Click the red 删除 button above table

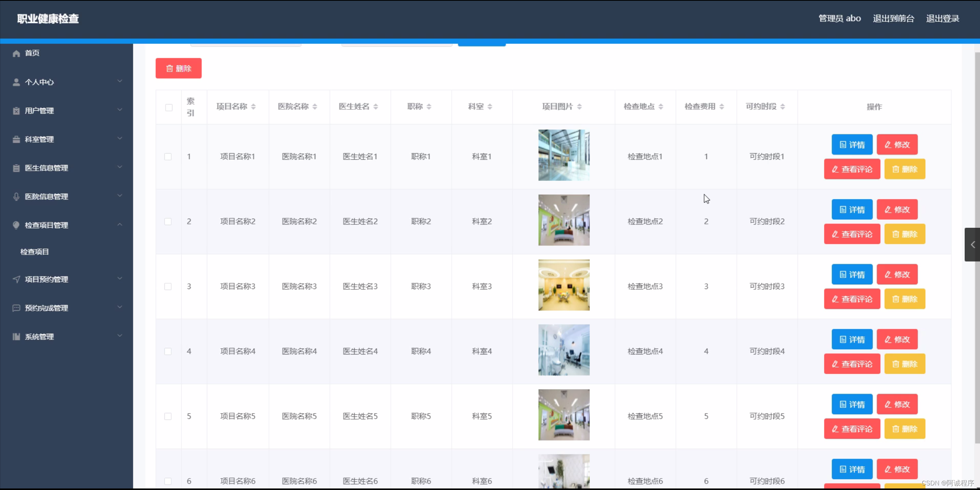tap(179, 68)
